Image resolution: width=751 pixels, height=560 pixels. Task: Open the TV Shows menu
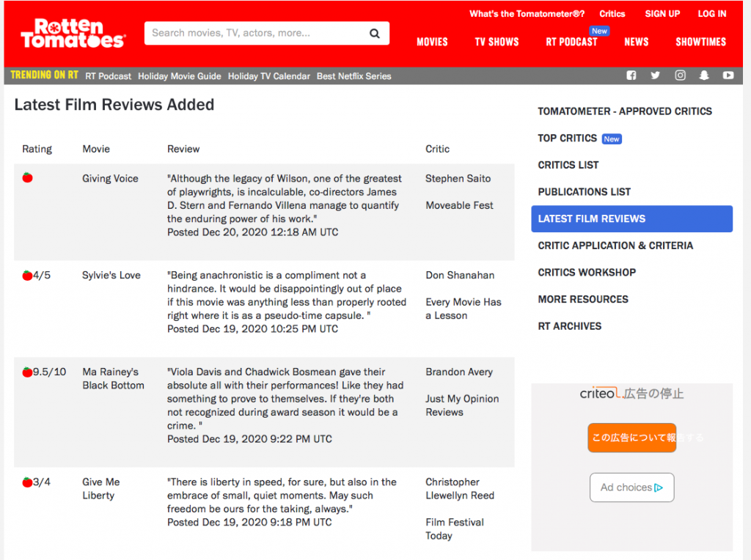click(497, 42)
